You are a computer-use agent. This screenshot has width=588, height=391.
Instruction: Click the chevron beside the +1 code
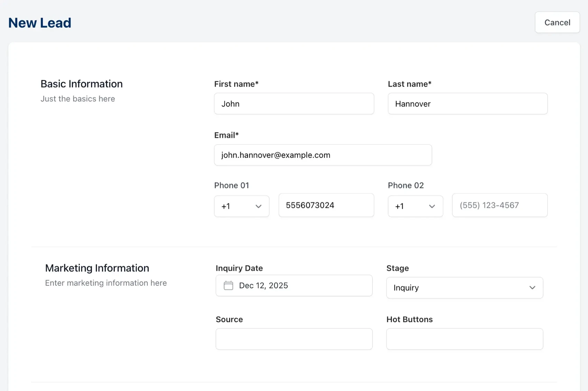pos(258,206)
